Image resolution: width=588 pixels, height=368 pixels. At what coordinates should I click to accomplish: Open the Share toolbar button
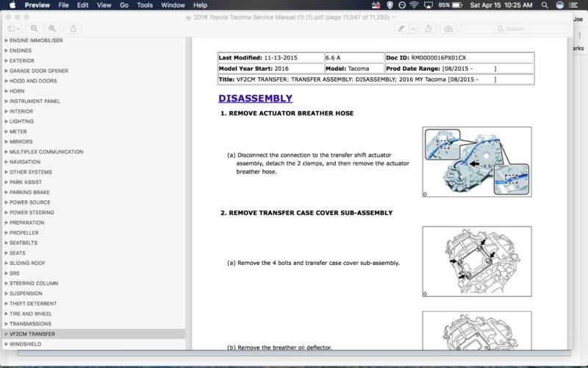pyautogui.click(x=73, y=29)
